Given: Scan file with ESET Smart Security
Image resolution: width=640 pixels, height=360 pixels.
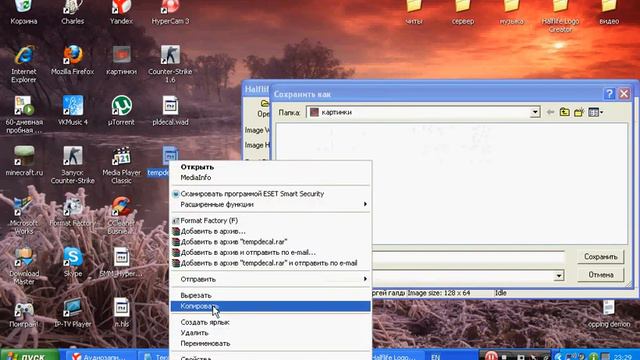Looking at the screenshot, I should click(x=271, y=194).
